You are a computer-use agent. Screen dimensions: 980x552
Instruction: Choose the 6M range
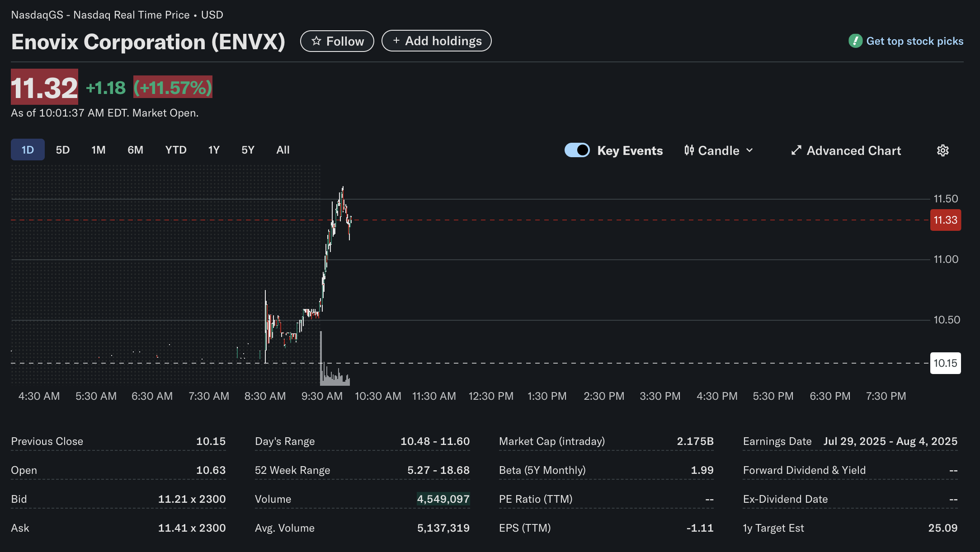(135, 150)
